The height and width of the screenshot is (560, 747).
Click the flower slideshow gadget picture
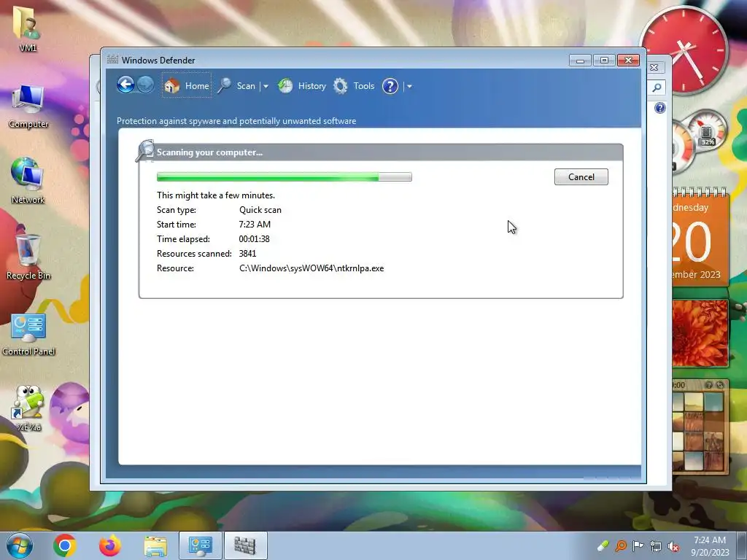tap(700, 332)
